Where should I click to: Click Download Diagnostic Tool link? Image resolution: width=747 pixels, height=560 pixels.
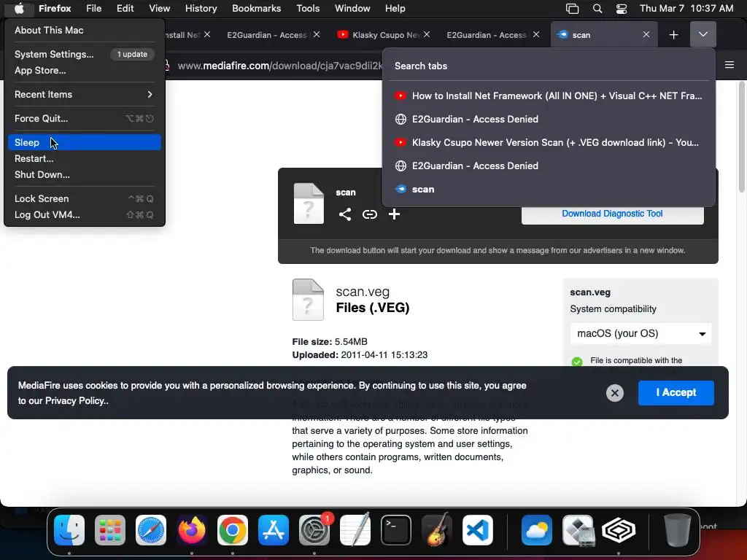pos(612,214)
